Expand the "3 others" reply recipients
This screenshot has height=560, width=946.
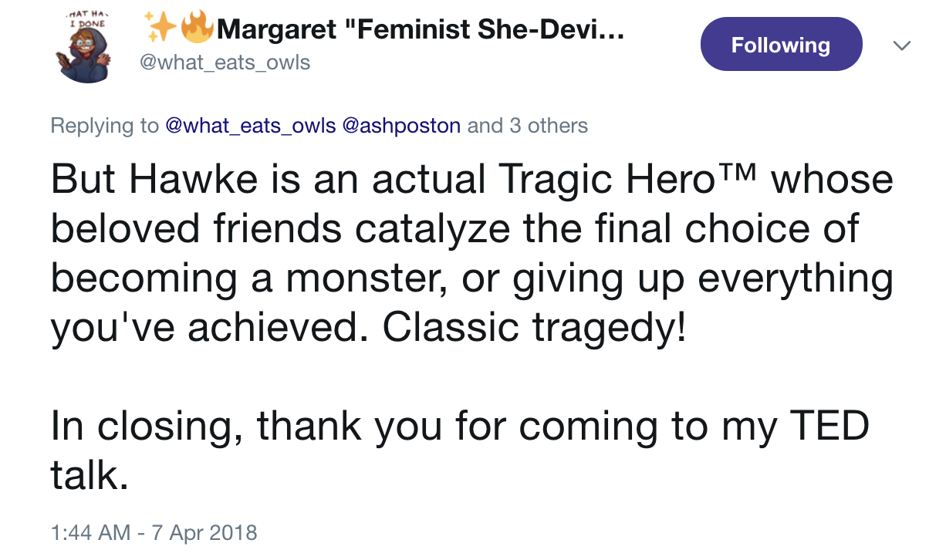click(548, 125)
